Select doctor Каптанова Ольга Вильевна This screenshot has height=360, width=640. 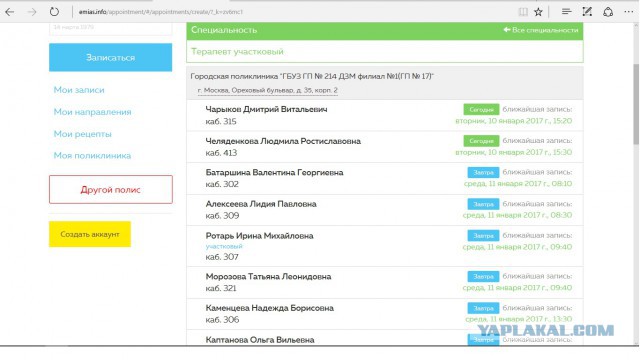coord(260,340)
